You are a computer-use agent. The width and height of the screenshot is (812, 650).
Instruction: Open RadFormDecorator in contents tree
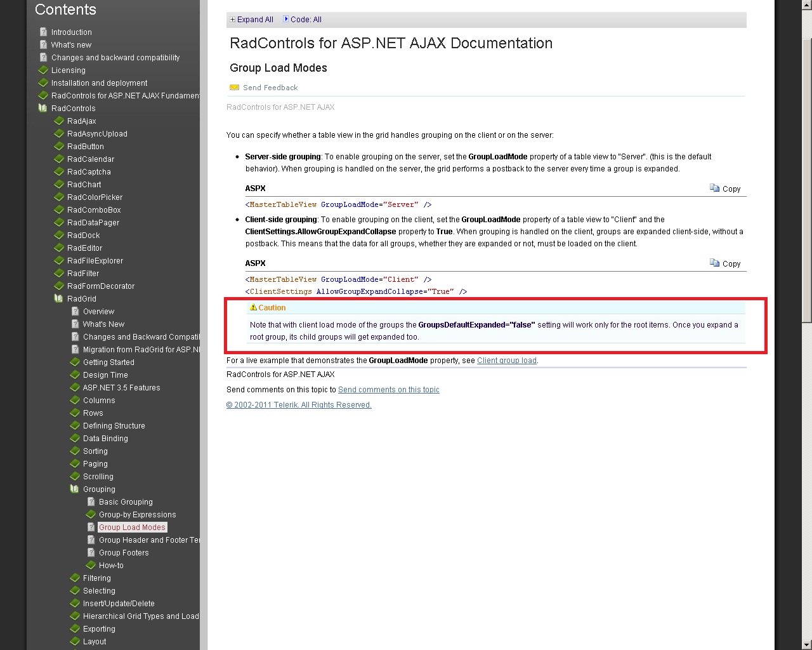click(x=101, y=286)
